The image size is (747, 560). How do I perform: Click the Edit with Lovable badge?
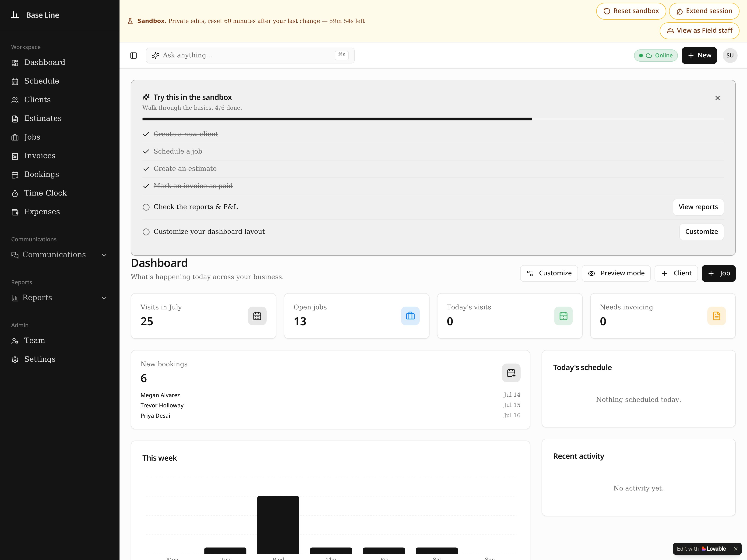(x=701, y=549)
